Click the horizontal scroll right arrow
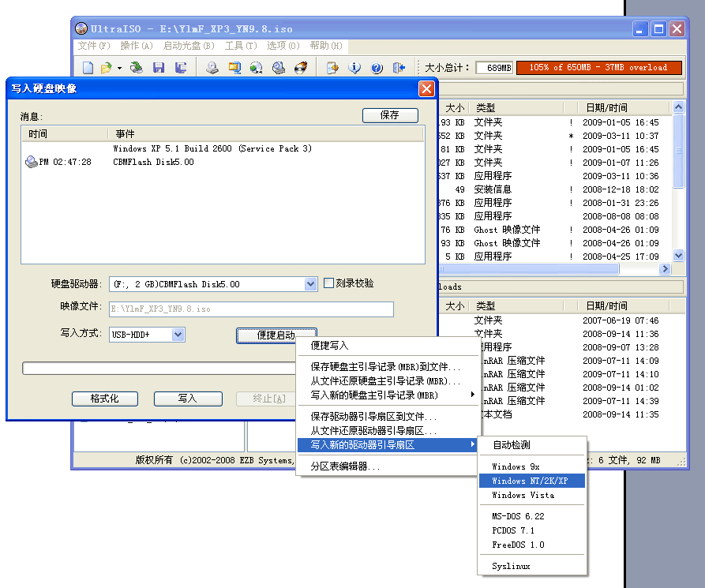The height and width of the screenshot is (588, 705). (665, 269)
